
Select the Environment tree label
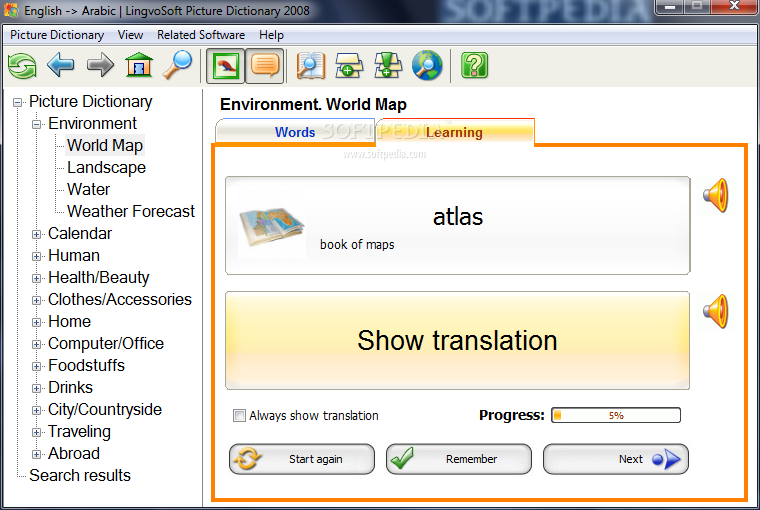tap(92, 123)
